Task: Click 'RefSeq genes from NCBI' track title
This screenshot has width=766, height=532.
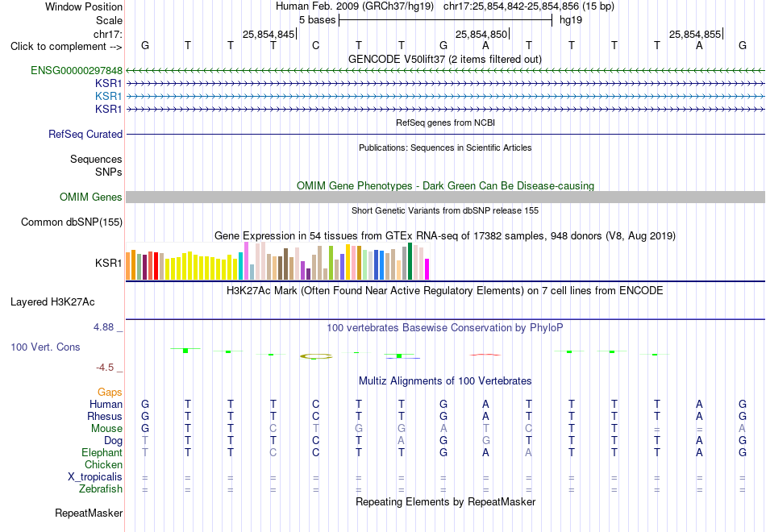Action: click(x=445, y=123)
